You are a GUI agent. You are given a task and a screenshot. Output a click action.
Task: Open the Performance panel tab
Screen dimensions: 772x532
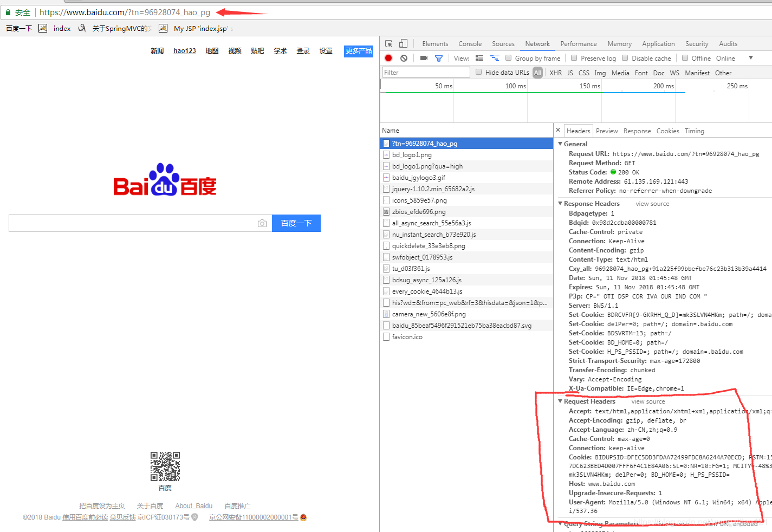[x=578, y=44]
